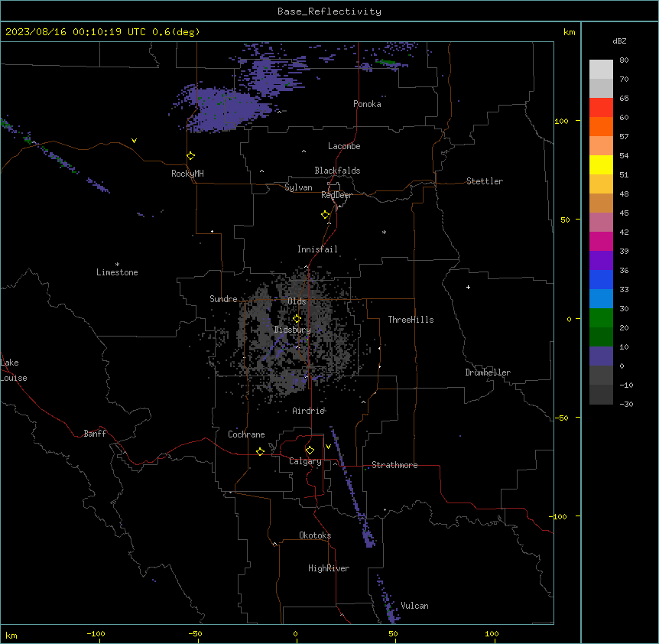Click the 100 tick on right vertical axis
659x644 pixels.
point(561,121)
